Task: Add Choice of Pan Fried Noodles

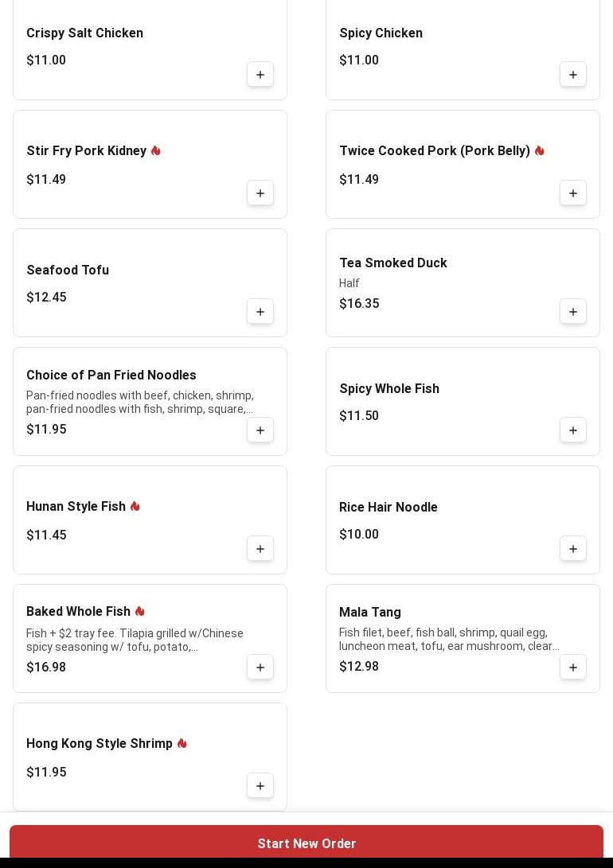Action: (260, 430)
